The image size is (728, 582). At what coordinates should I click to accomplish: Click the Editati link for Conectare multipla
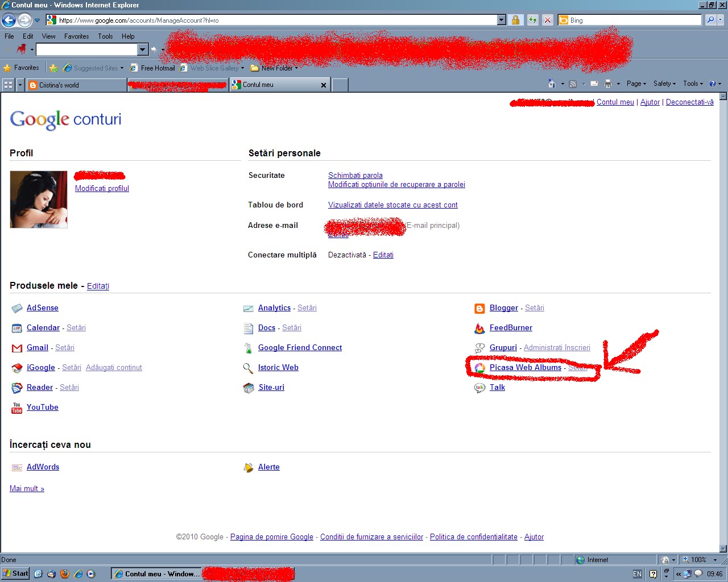pos(383,255)
